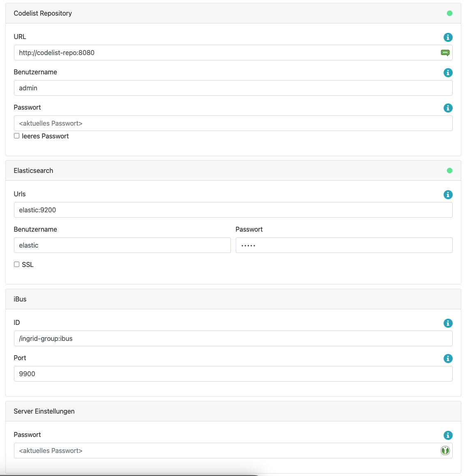Open info icon for Elasticsearch Urls
Screen dimensions: 465x476
point(448,195)
